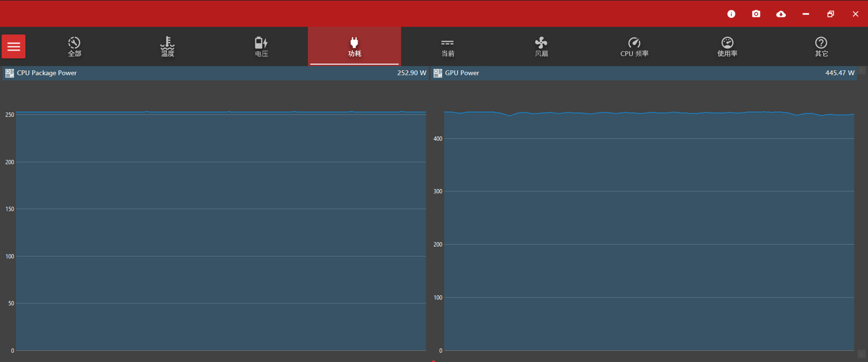Open the 温度 temperature tab
Image resolution: width=868 pixels, height=362 pixels.
point(167,47)
